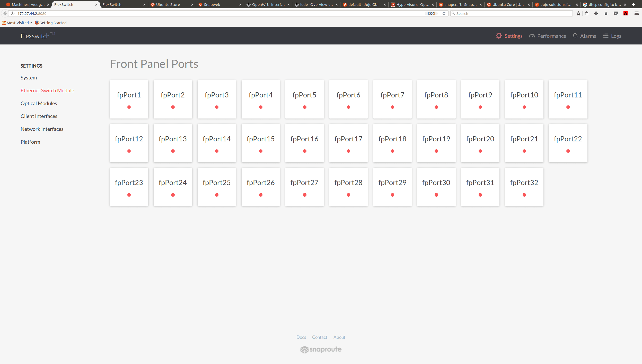
Task: Click the Alarms bell icon
Action: click(575, 36)
